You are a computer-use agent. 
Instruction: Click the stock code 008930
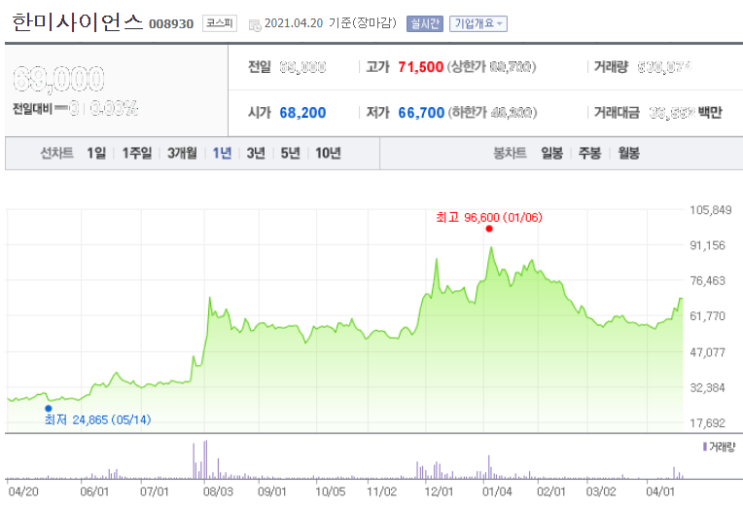point(171,24)
